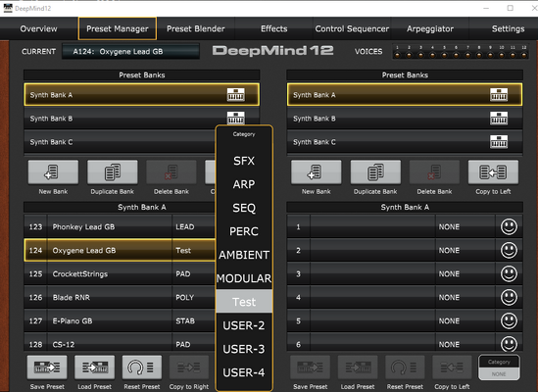Click the Save Preset icon bottom left

coord(47,367)
